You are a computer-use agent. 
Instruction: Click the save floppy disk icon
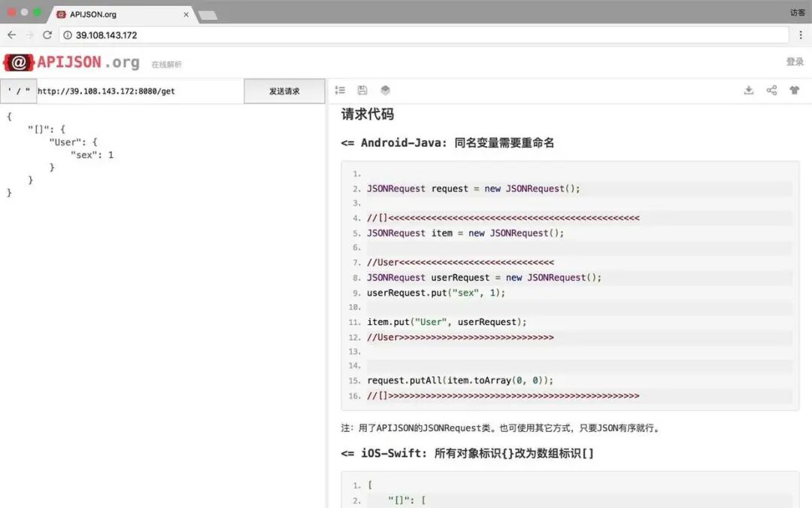[362, 90]
